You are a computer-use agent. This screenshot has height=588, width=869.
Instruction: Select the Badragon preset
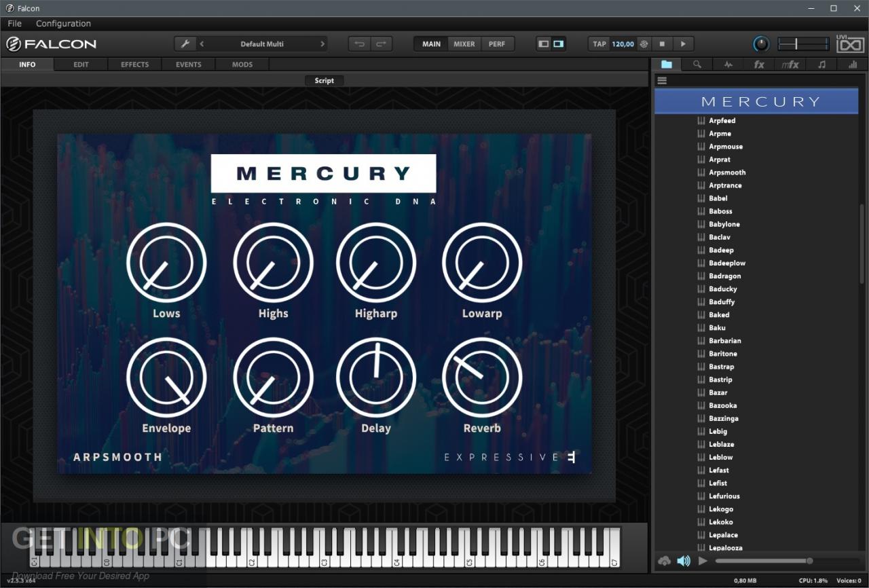tap(725, 276)
